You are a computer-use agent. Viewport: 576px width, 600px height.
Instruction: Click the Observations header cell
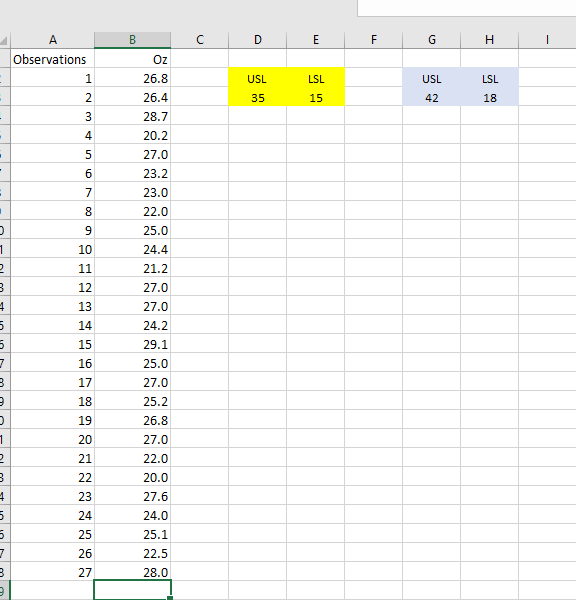click(52, 59)
